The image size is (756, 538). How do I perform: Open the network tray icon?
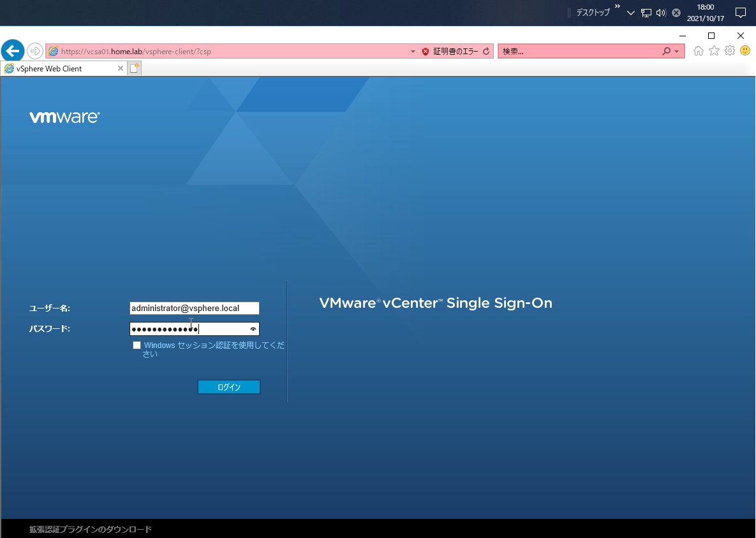point(646,13)
